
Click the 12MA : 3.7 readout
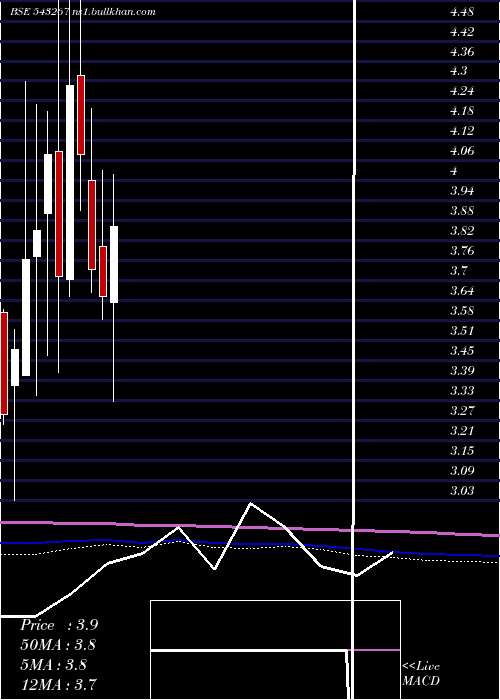(58, 684)
